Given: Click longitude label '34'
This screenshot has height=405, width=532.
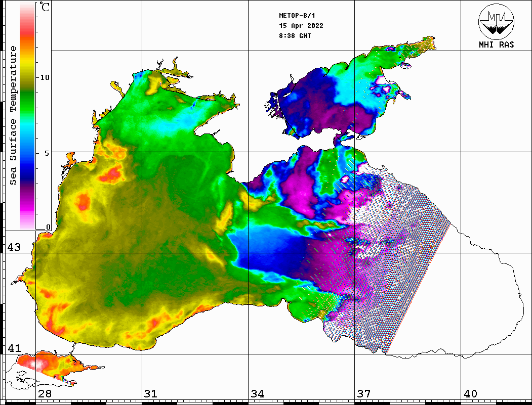Looking at the screenshot, I should [257, 393].
